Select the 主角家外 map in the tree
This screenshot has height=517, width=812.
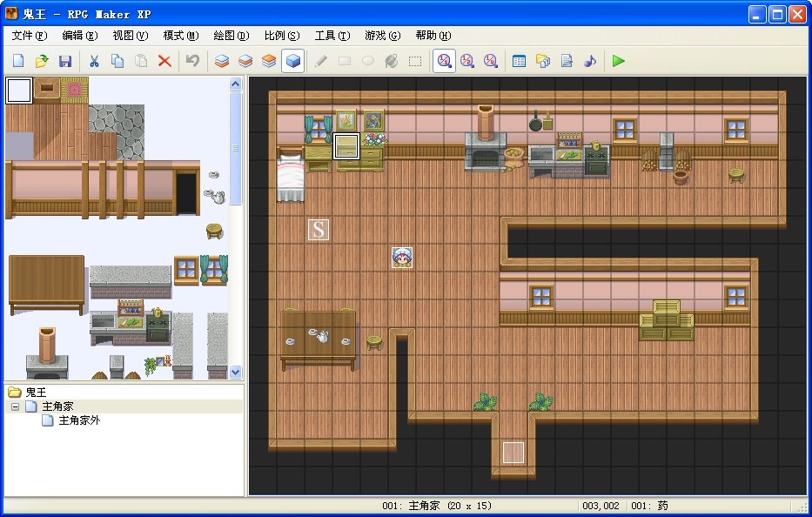point(79,420)
